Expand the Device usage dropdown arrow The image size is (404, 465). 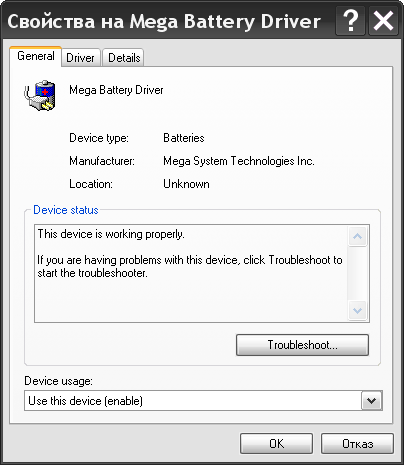371,401
